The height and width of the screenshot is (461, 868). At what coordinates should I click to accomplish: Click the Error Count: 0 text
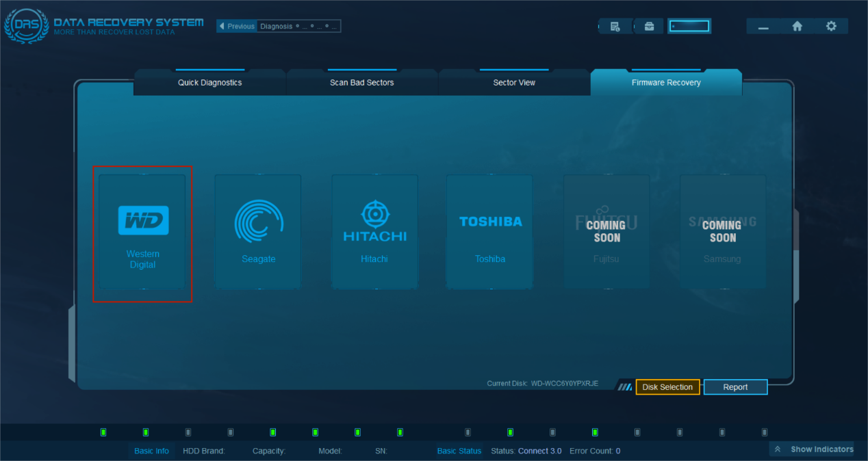click(x=595, y=451)
